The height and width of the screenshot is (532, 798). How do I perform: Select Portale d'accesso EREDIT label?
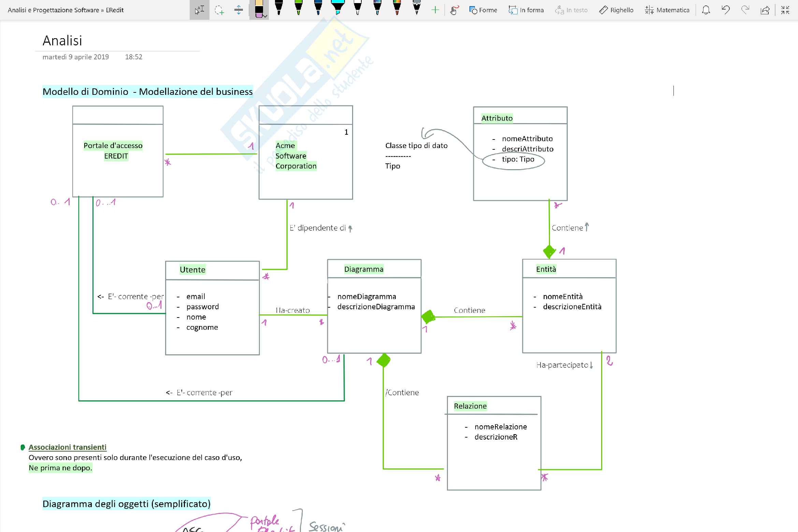113,151
